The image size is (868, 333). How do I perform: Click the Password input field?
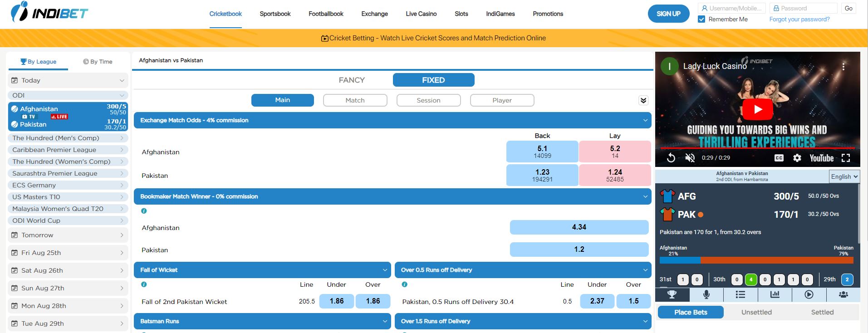(x=804, y=8)
